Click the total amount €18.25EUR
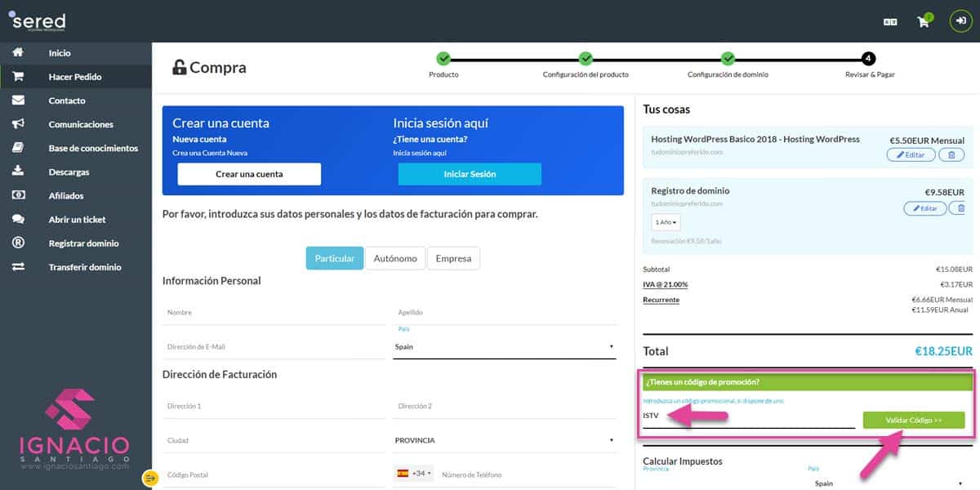Viewport: 980px width, 490px height. pos(943,351)
